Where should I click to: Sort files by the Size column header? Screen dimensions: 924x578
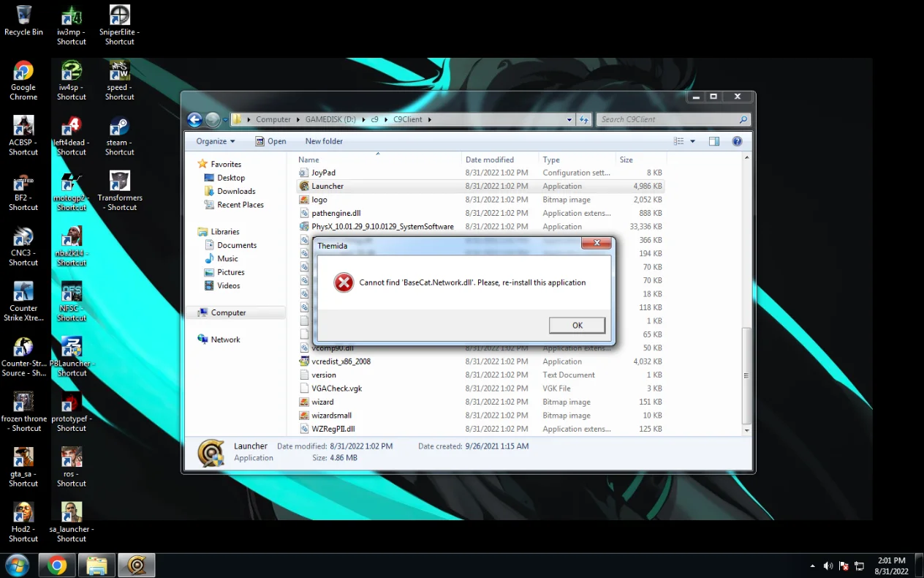coord(640,159)
